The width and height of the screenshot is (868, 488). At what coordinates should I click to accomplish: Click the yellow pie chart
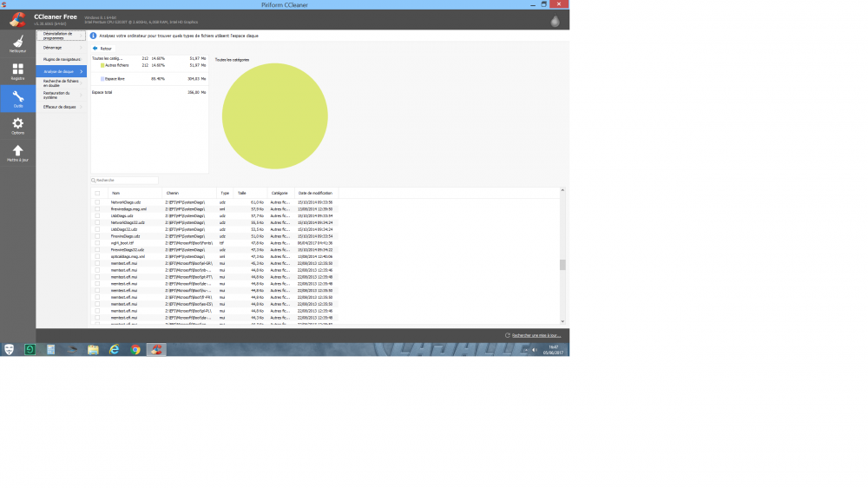pos(274,115)
